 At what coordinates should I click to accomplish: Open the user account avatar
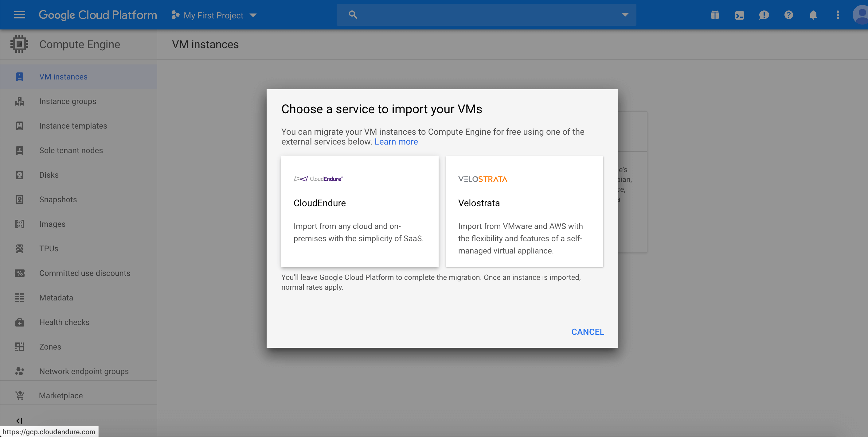(x=861, y=15)
